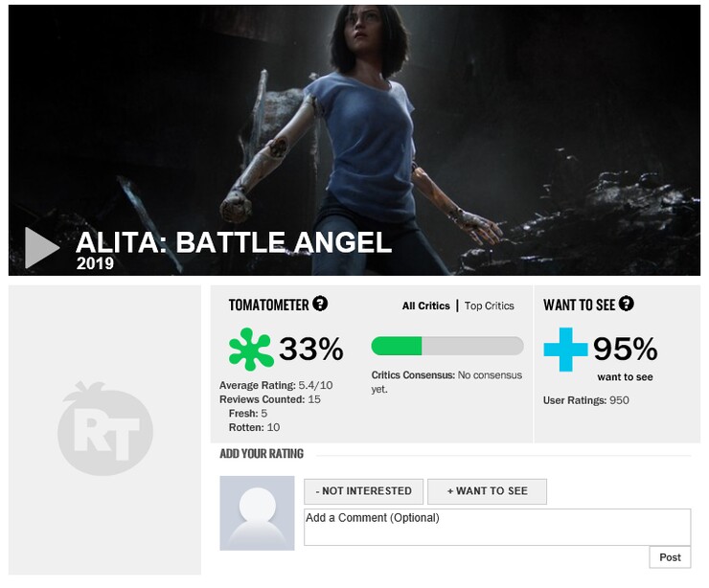Click the 33% Tomatometer score
This screenshot has width=709, height=588.
click(x=310, y=350)
